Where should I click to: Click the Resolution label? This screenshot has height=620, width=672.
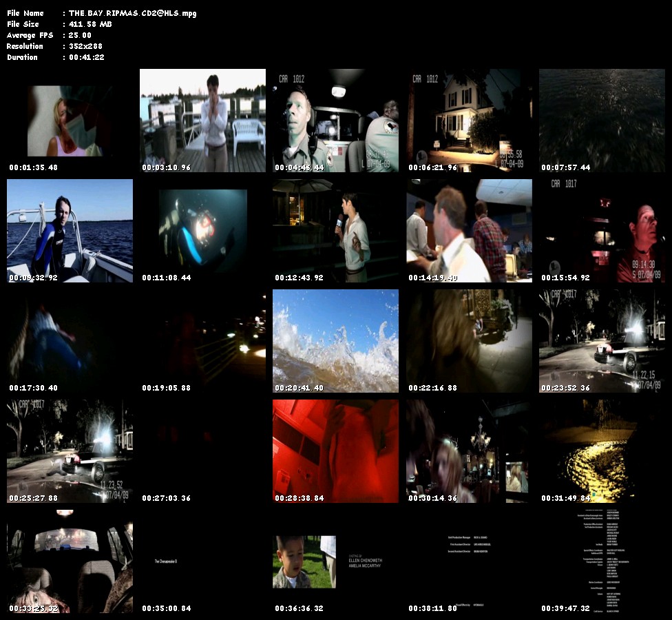pos(25,46)
